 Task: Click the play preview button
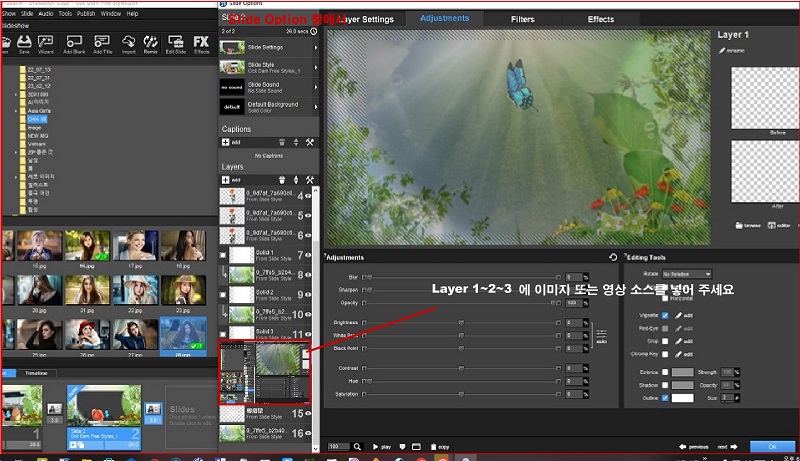381,446
